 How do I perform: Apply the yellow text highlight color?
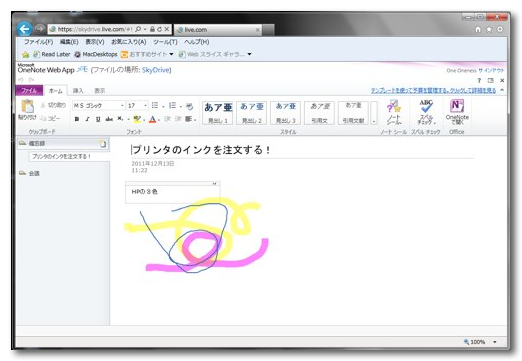[x=137, y=119]
